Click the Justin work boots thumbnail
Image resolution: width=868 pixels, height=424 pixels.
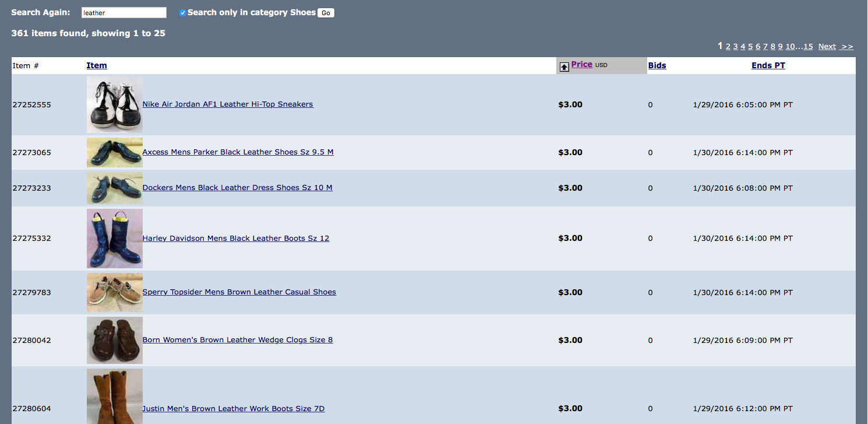pyautogui.click(x=114, y=397)
